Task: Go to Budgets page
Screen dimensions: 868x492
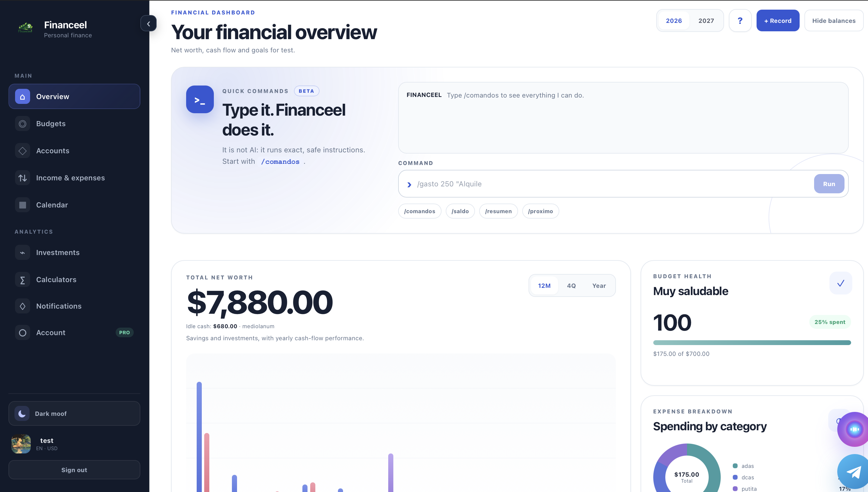Action: [74, 124]
